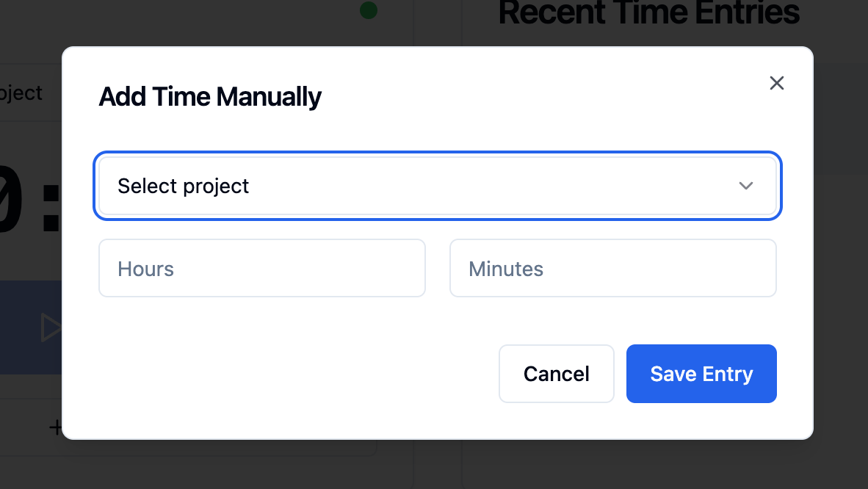The width and height of the screenshot is (868, 489).
Task: Cancel the manual time entry
Action: coord(556,374)
